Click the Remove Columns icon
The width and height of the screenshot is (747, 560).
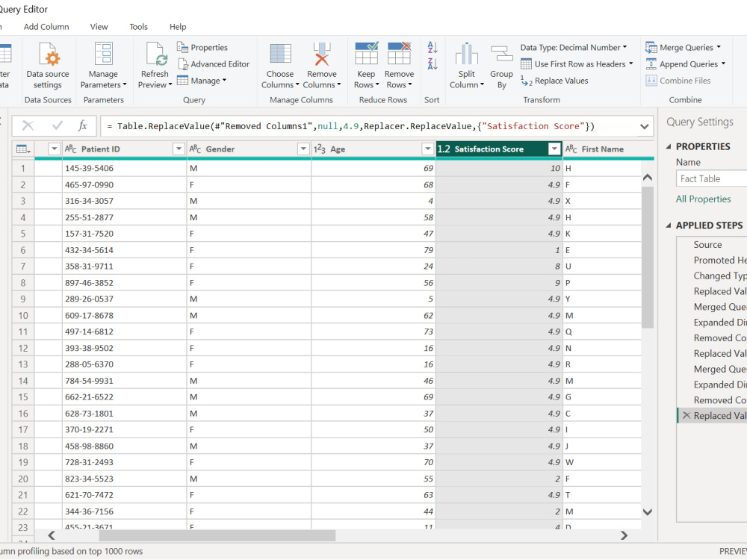[321, 54]
